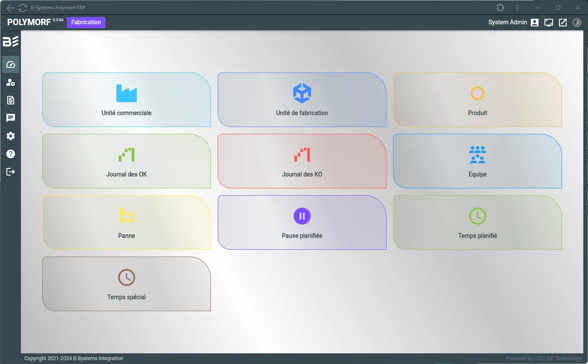Open the Equipe card
This screenshot has height=364, width=588.
point(477,161)
